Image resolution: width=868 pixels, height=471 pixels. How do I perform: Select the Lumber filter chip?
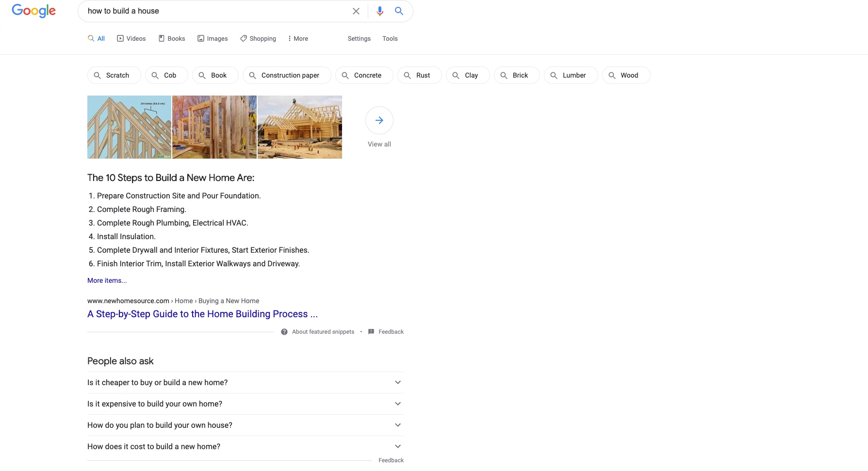click(x=571, y=75)
